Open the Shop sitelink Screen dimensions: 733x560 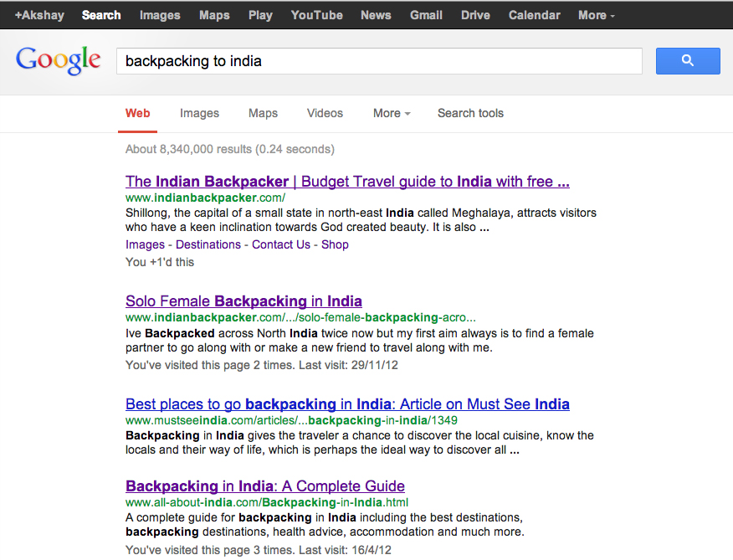335,244
